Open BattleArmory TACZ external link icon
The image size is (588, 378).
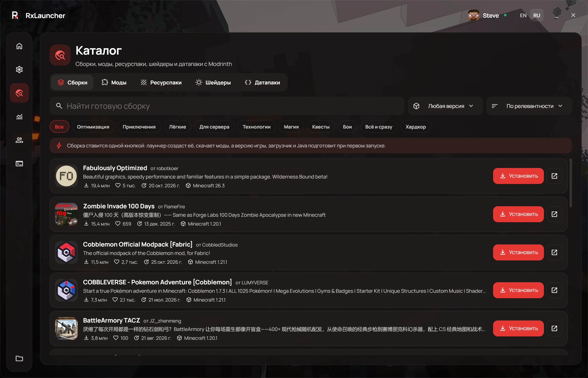554,329
